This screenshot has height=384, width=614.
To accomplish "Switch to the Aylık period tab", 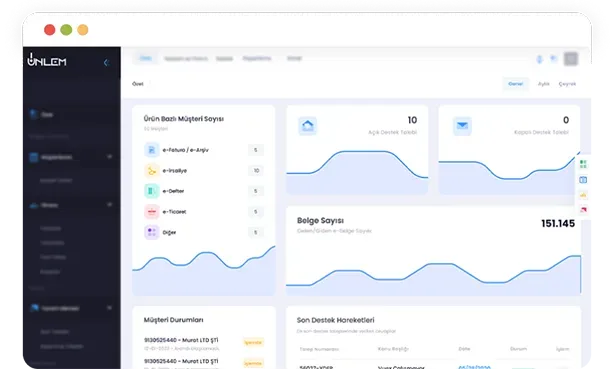I will (x=544, y=84).
